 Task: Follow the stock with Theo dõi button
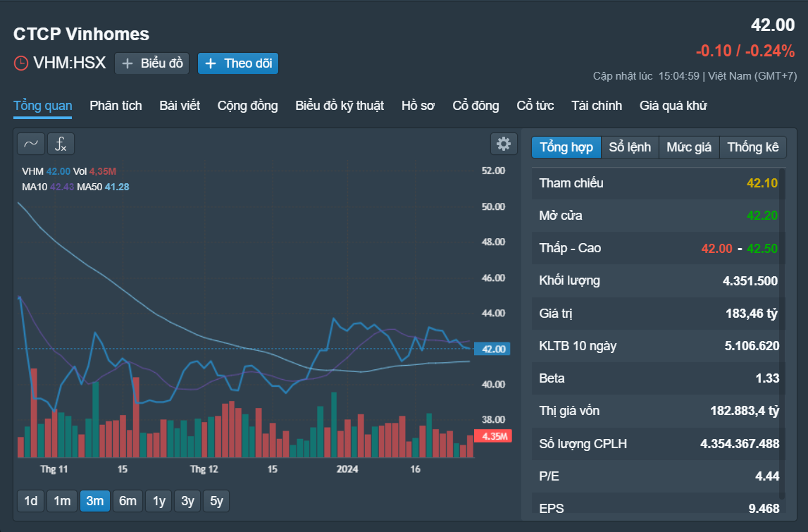click(238, 63)
